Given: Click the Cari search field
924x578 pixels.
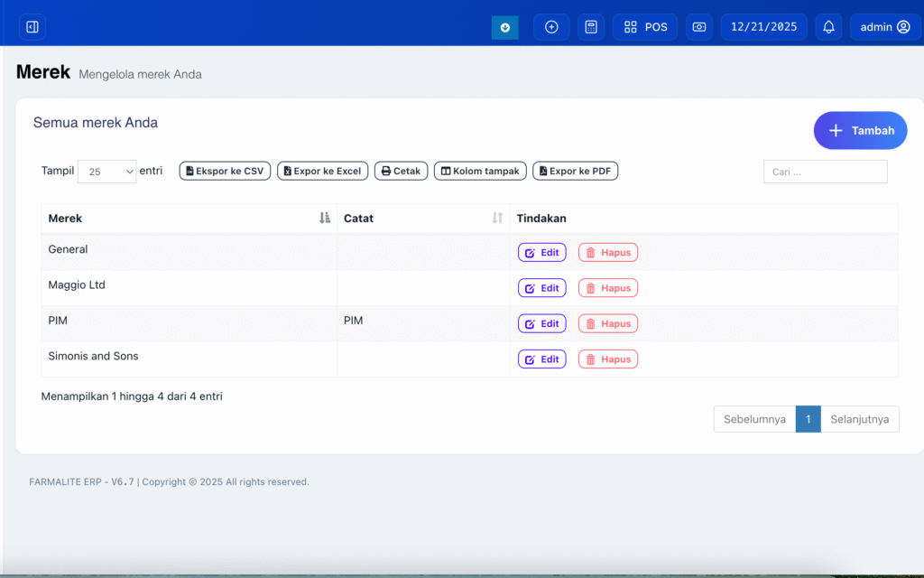Looking at the screenshot, I should pos(825,172).
